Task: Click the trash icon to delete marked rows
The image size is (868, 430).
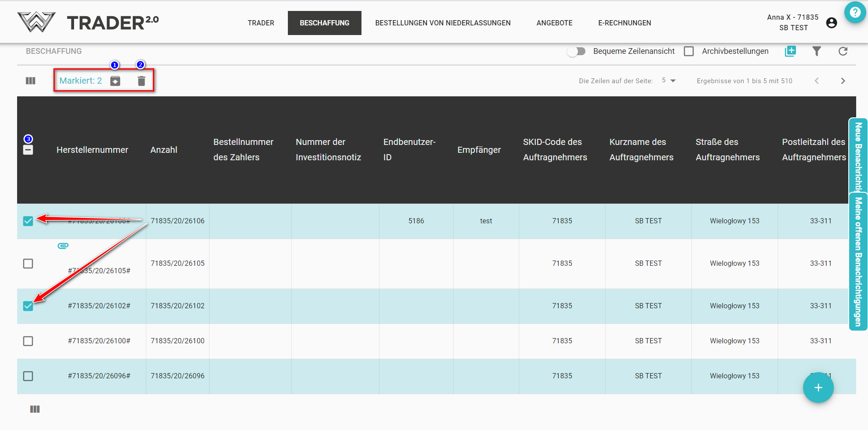Action: coord(141,81)
